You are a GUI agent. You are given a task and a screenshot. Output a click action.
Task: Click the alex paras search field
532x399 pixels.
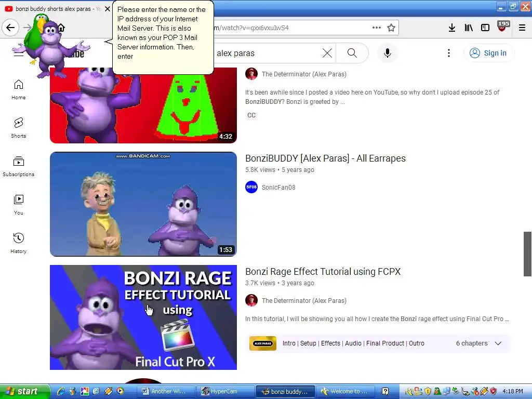click(x=268, y=54)
